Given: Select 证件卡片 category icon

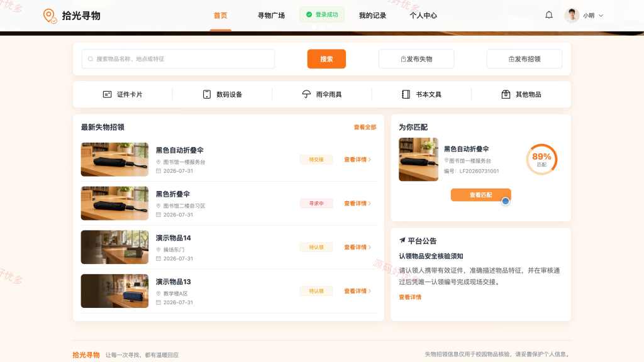Looking at the screenshot, I should (x=107, y=94).
